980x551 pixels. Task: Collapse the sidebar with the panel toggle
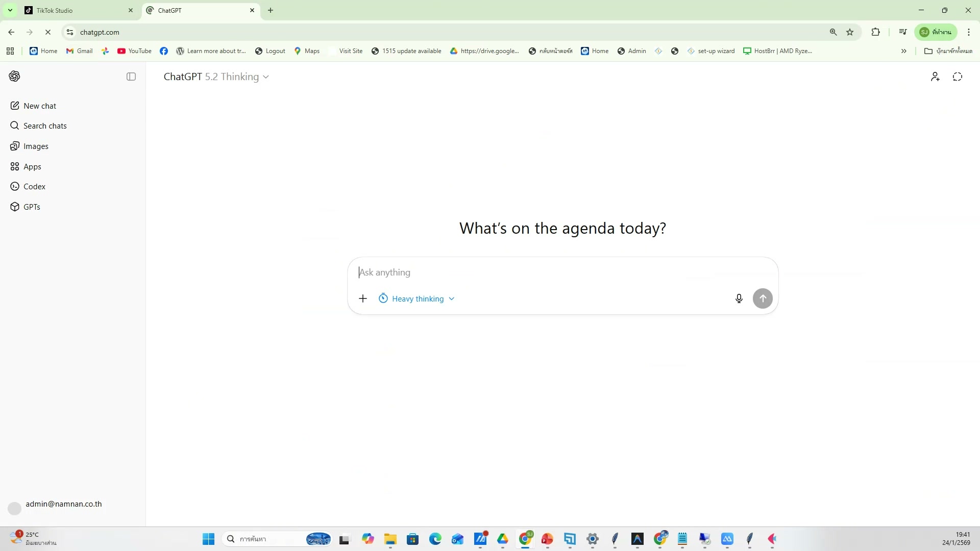pos(131,77)
